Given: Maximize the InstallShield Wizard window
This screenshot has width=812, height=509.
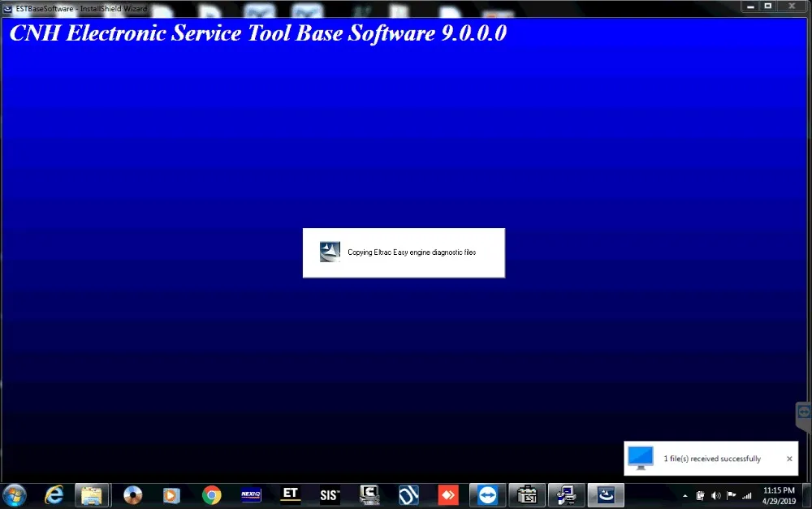Looking at the screenshot, I should tap(768, 6).
